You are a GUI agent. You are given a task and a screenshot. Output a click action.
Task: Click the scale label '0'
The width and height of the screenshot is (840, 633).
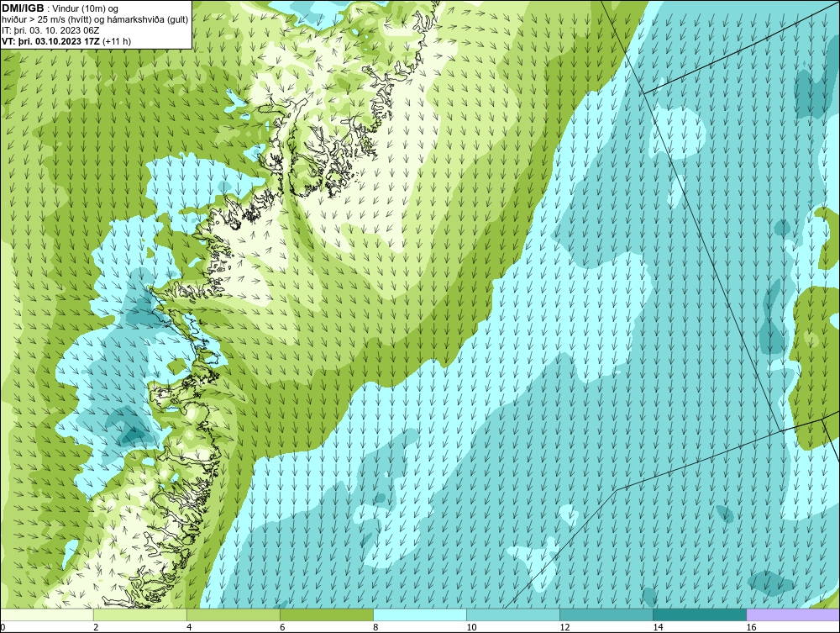[x=3, y=627]
